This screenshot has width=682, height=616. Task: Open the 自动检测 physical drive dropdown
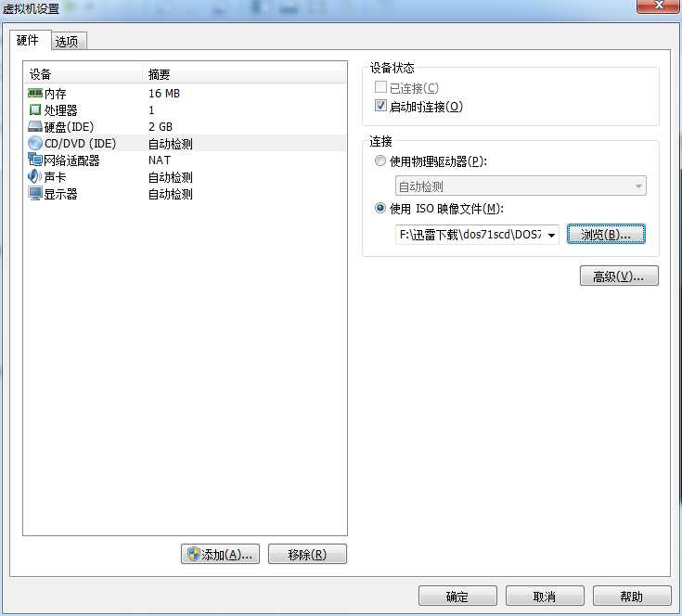(521, 186)
